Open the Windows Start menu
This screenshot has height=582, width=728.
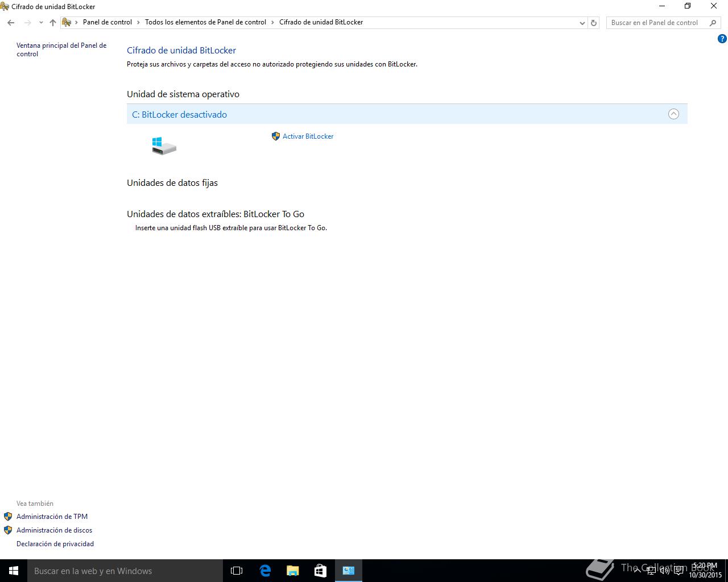point(14,571)
